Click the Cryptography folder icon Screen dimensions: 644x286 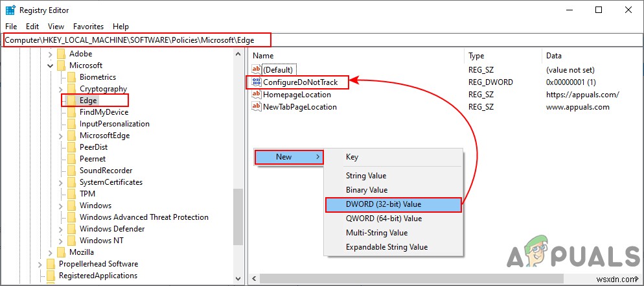click(72, 89)
